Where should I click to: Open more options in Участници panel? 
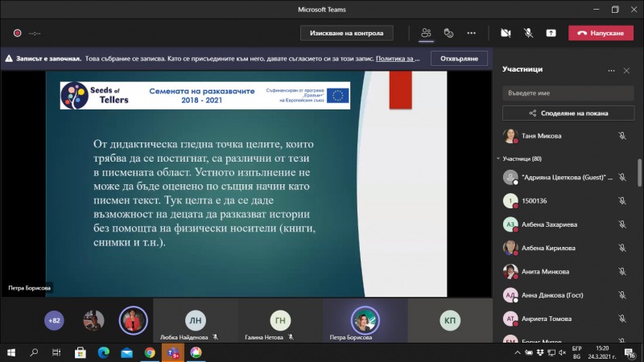click(x=611, y=70)
